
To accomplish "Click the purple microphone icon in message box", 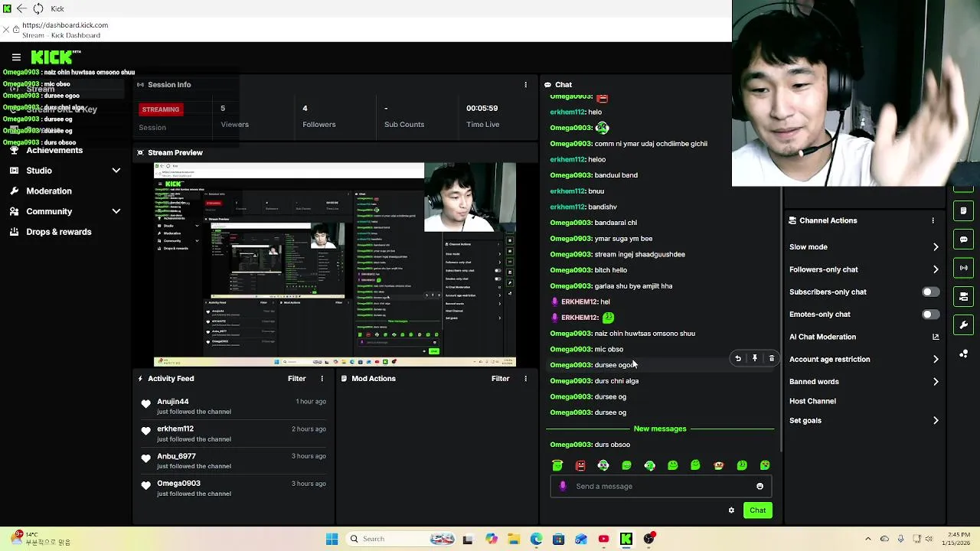I will point(563,486).
